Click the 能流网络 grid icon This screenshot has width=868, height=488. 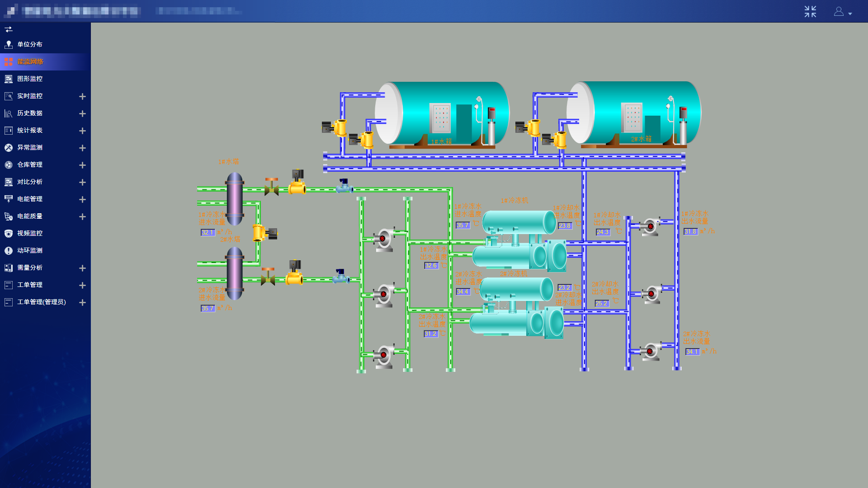[8, 61]
